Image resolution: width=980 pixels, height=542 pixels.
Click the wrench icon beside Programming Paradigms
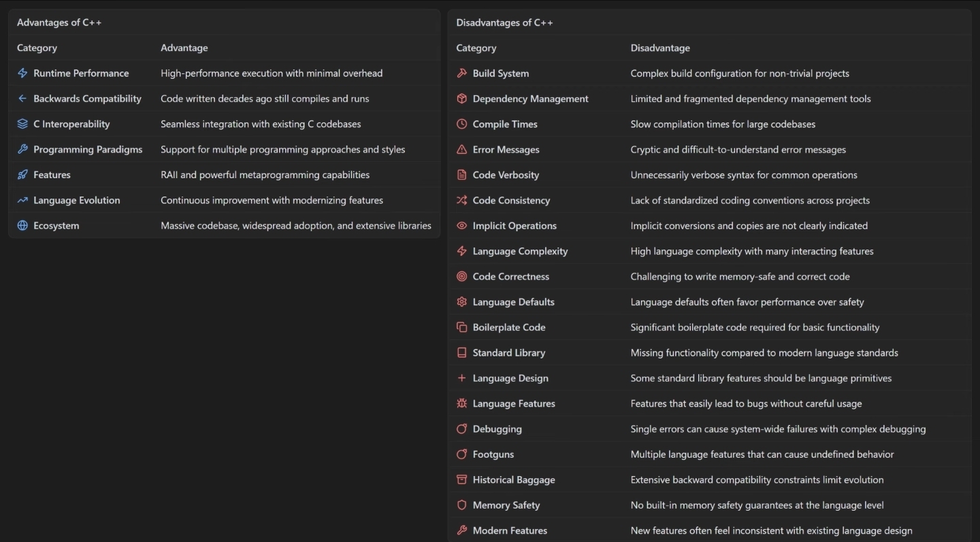22,150
